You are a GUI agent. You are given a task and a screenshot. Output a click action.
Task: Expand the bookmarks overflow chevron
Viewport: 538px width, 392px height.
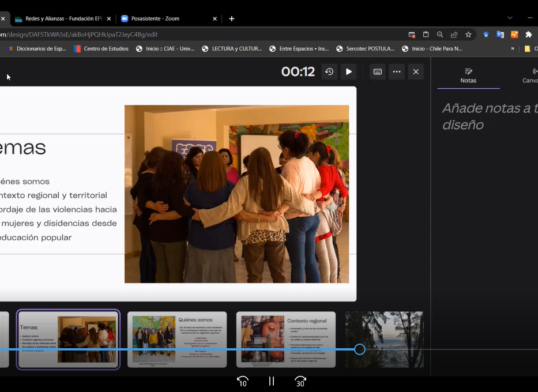(512, 49)
